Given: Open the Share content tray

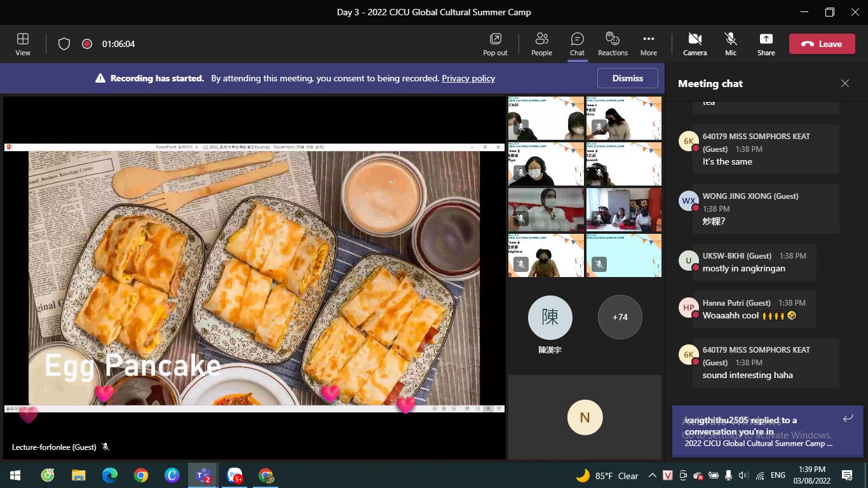Looking at the screenshot, I should [x=766, y=44].
